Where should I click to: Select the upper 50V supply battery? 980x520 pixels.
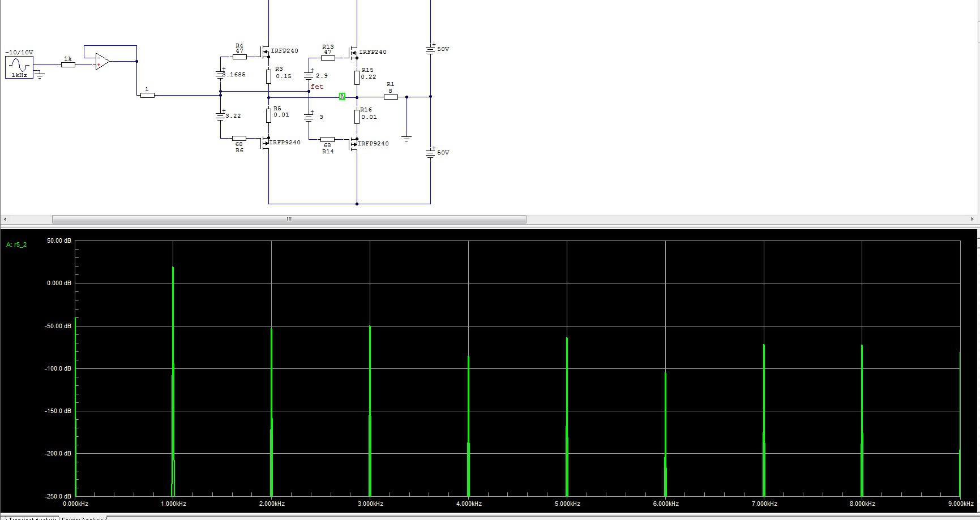click(430, 49)
